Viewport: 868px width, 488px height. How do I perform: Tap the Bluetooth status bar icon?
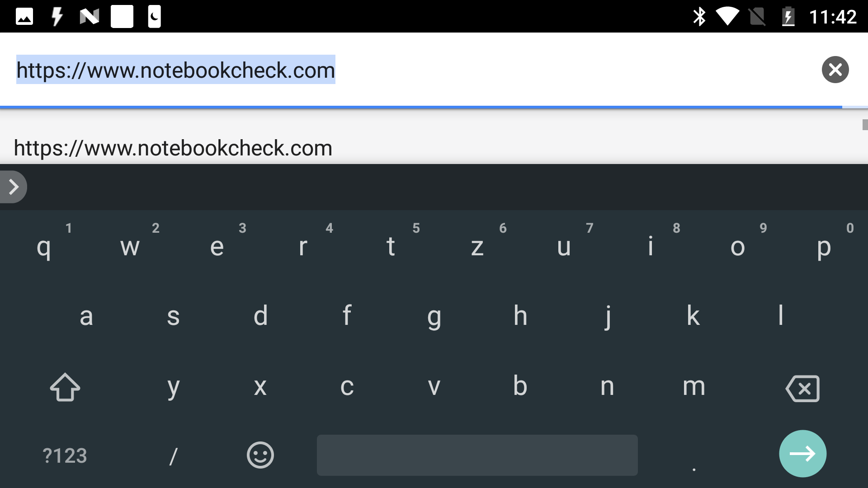[699, 17]
